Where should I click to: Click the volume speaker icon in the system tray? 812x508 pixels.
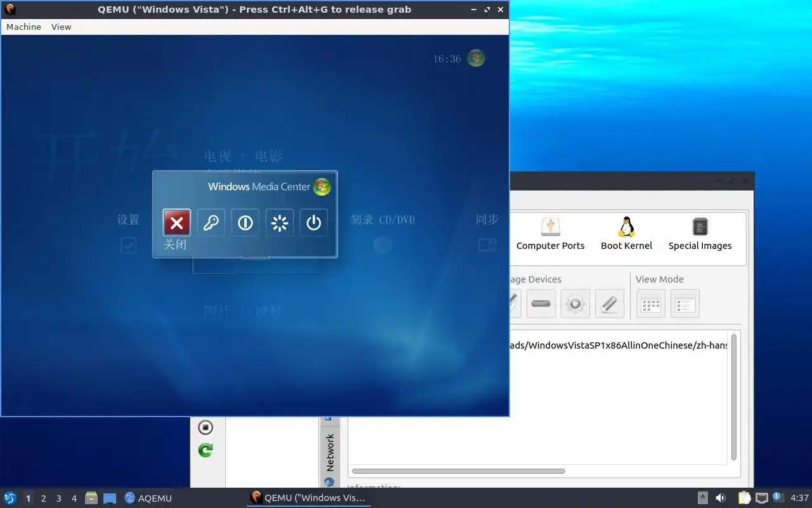[721, 498]
